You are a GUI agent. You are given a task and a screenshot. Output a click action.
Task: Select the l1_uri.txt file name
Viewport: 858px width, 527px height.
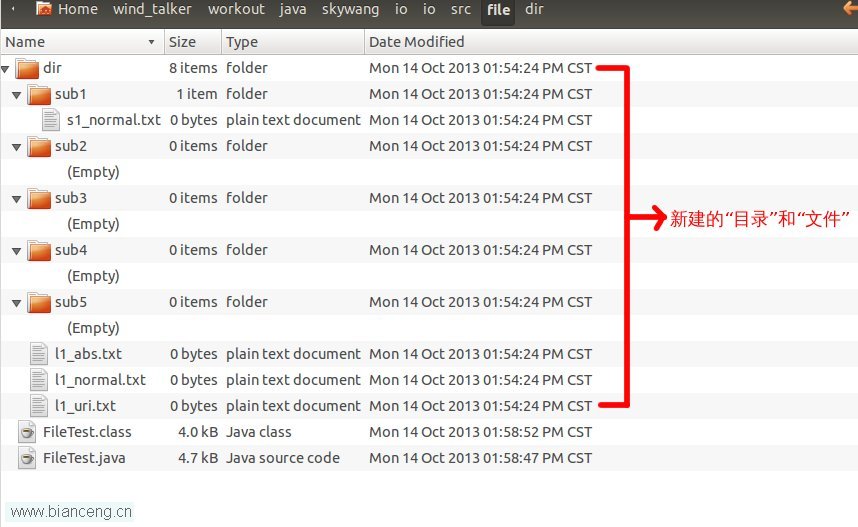click(x=85, y=406)
